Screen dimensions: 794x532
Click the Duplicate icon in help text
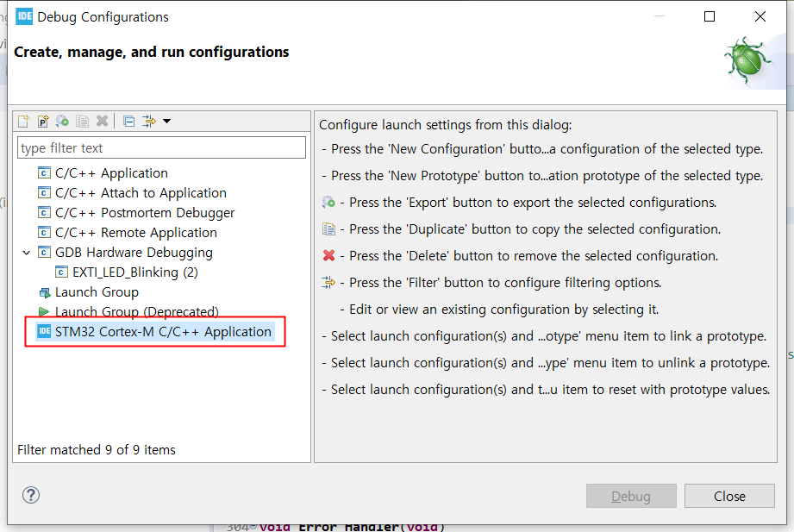pyautogui.click(x=328, y=229)
